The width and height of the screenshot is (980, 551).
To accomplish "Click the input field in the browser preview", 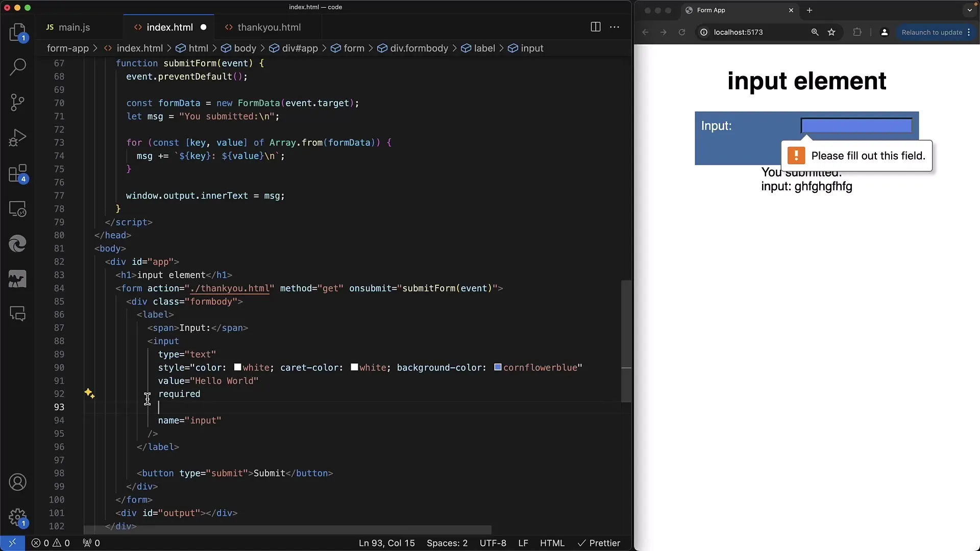I will tap(855, 125).
